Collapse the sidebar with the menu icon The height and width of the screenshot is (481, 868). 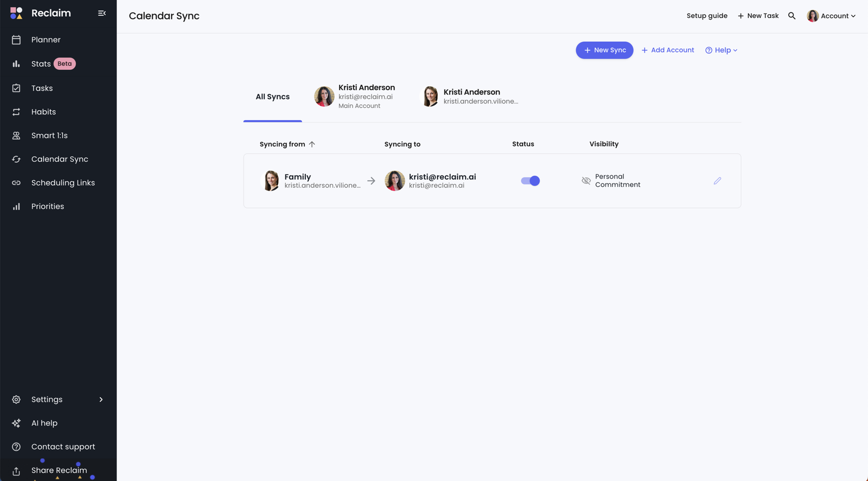(x=101, y=13)
